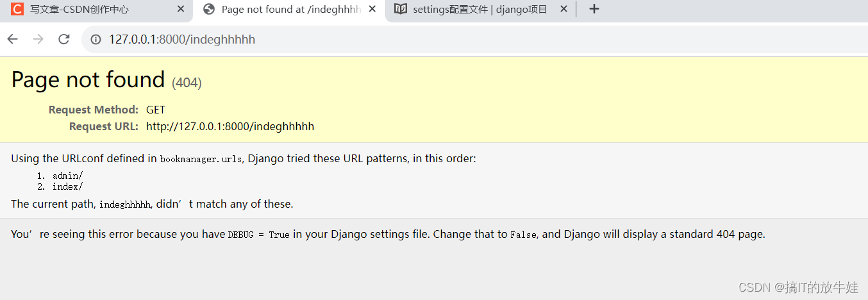This screenshot has height=300, width=868.
Task: Click the admin/ URL pattern entry
Action: click(68, 176)
